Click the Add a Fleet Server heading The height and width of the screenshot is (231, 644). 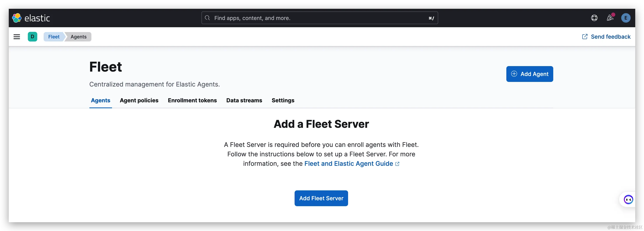[x=321, y=124]
